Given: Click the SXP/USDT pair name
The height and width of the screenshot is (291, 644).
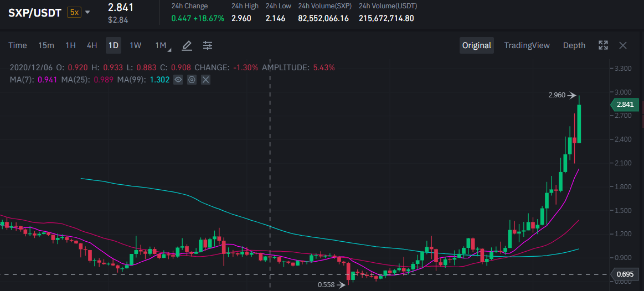Looking at the screenshot, I should 35,12.
